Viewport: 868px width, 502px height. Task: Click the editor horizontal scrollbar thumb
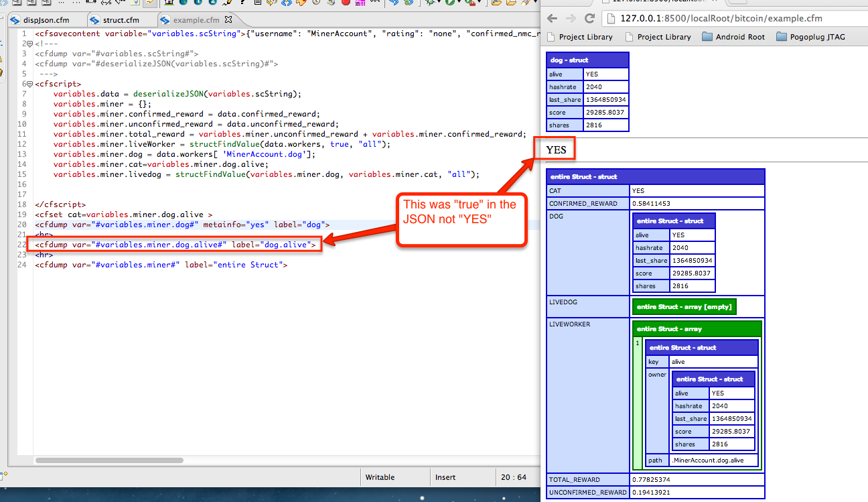tap(109, 460)
